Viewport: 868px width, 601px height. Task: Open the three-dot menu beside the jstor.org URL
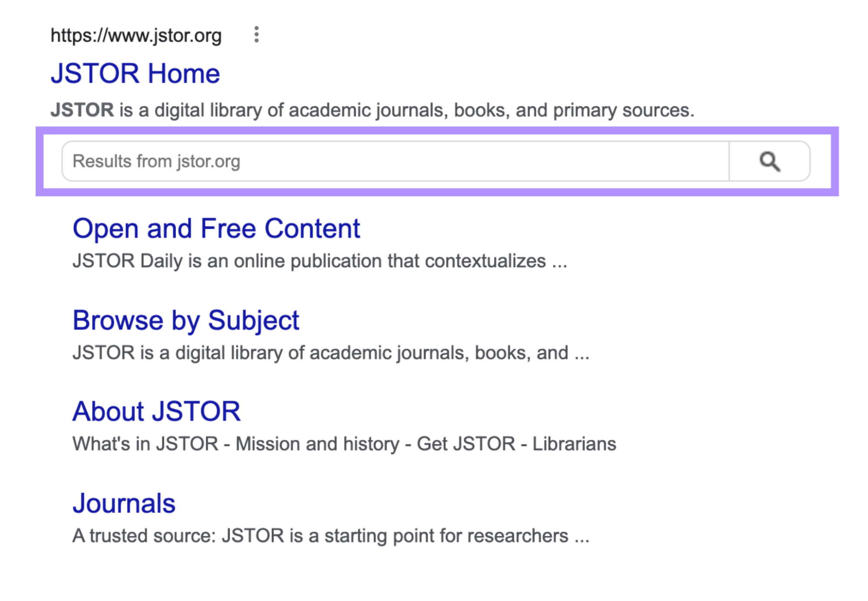[x=256, y=35]
